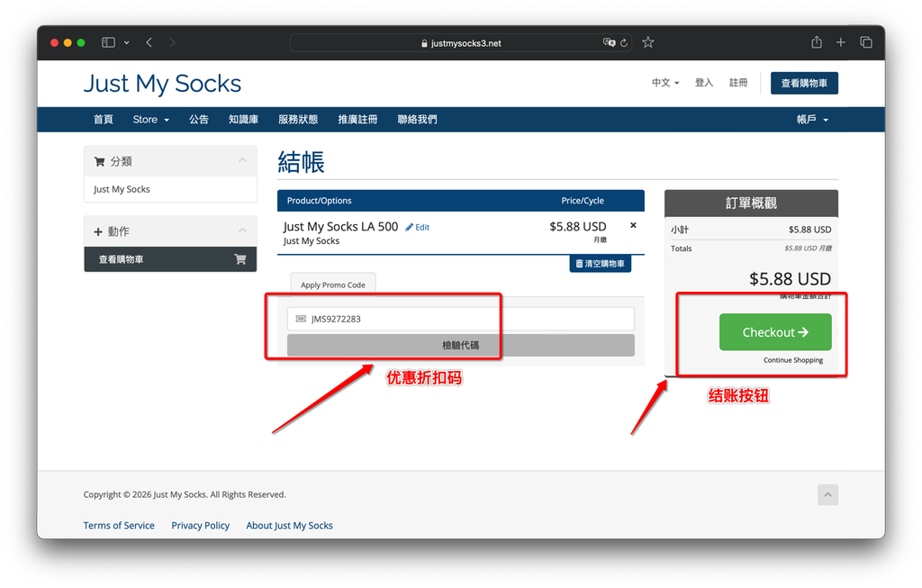Click the 登入 login link

[704, 83]
